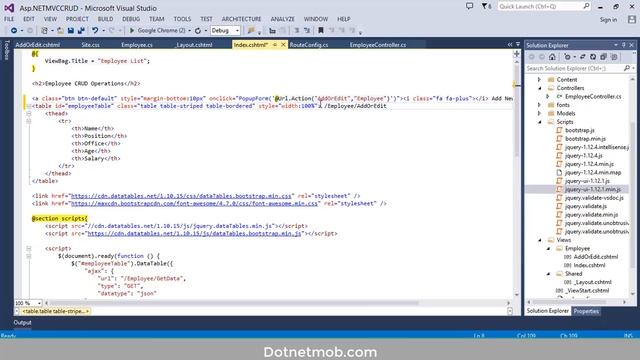Save the current file with Save icon
The height and width of the screenshot is (360, 640).
click(x=71, y=31)
